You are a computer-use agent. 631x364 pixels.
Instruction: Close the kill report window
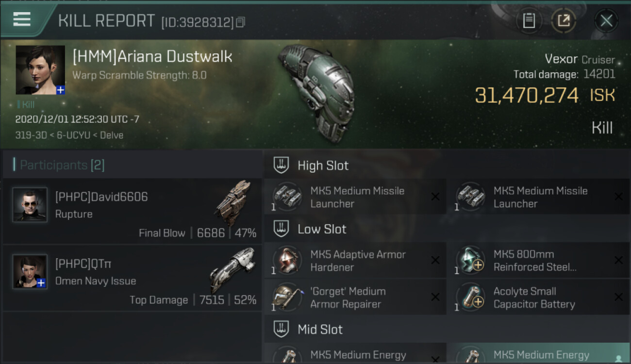click(x=606, y=21)
